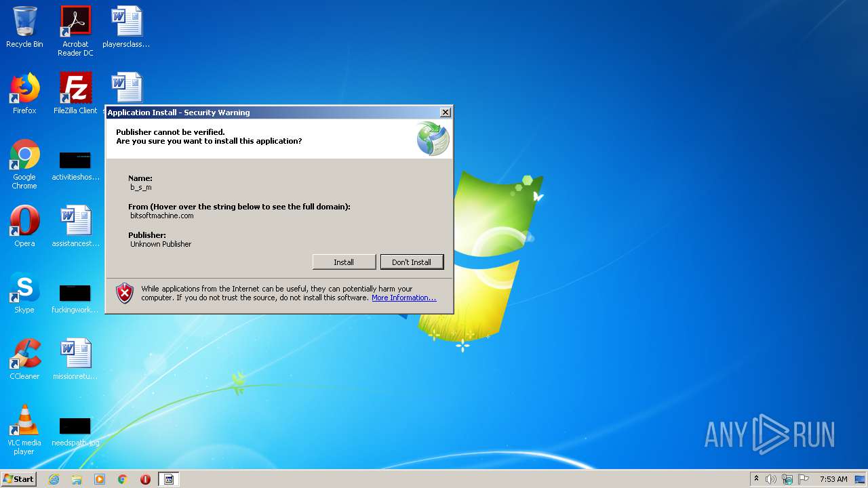
Task: Open the Recycle Bin desktop icon
Action: pos(24,27)
